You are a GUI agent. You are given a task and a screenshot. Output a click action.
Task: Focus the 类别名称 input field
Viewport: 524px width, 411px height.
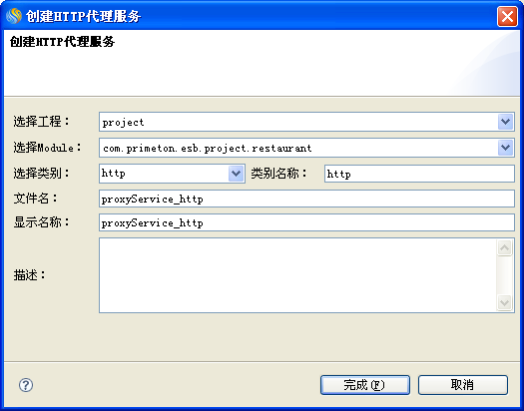coord(419,173)
